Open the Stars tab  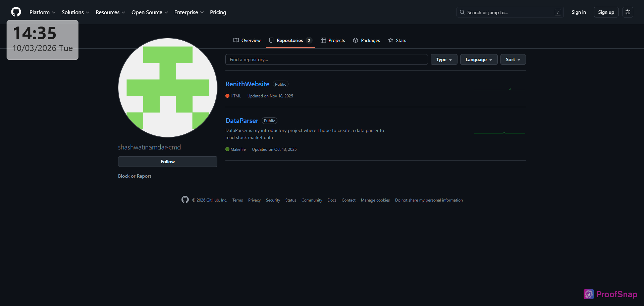pyautogui.click(x=397, y=40)
